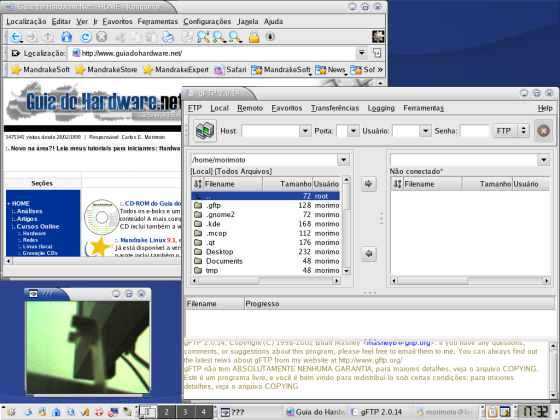Switch to virtual desktop 2 in pager

pyautogui.click(x=166, y=412)
